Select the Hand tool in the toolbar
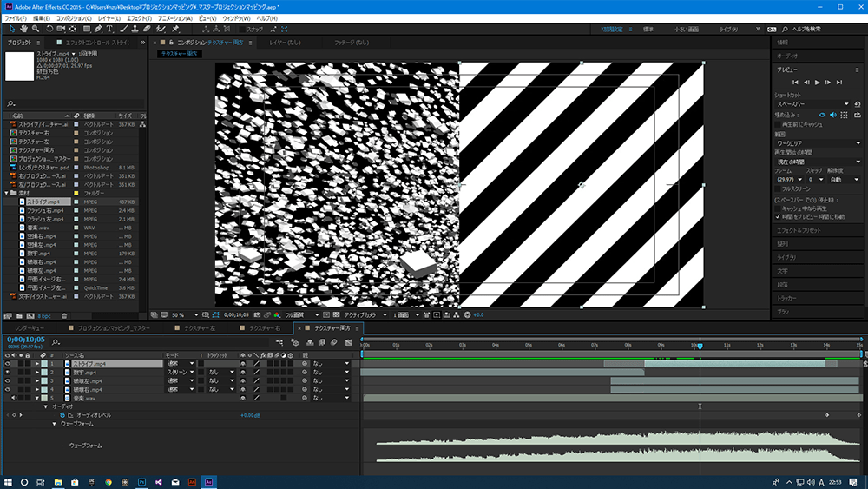Screen dimensions: 868x489 click(23, 29)
